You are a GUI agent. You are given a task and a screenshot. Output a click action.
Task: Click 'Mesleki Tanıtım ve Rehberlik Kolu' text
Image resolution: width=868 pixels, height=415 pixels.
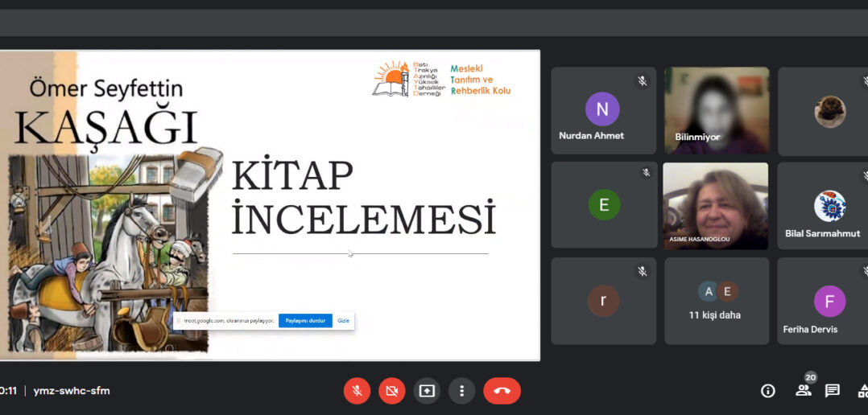click(481, 80)
